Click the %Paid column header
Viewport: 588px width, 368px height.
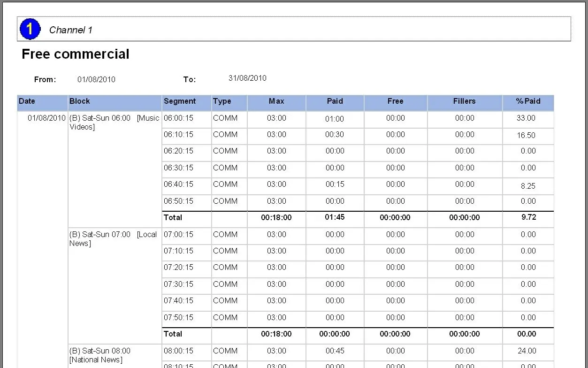(528, 101)
